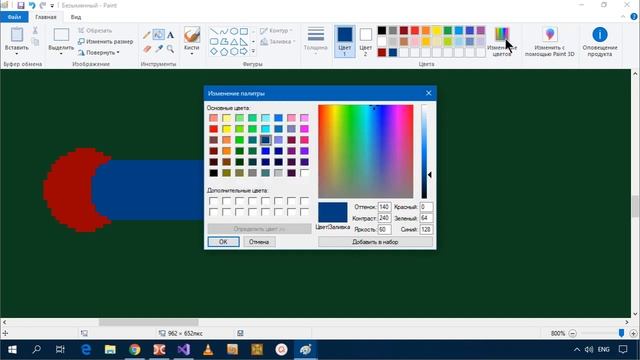Select the Fill with color bucket tool
Screen dimensions: 640x360
click(x=158, y=35)
